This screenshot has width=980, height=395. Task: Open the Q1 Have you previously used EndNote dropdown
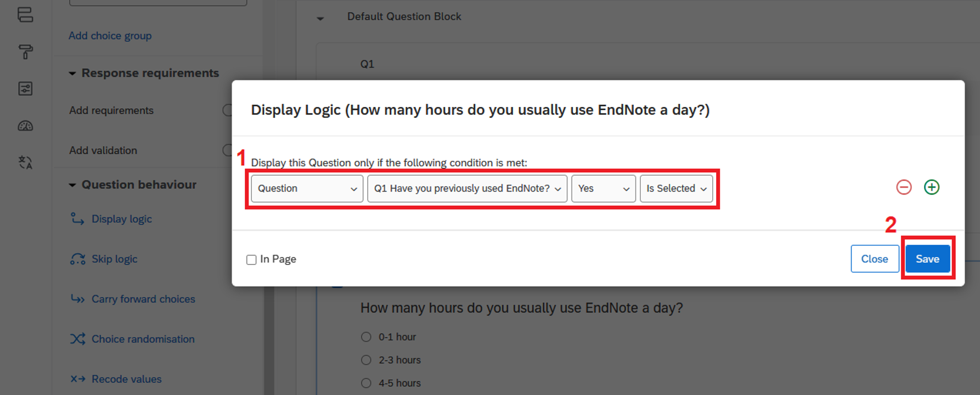click(467, 189)
